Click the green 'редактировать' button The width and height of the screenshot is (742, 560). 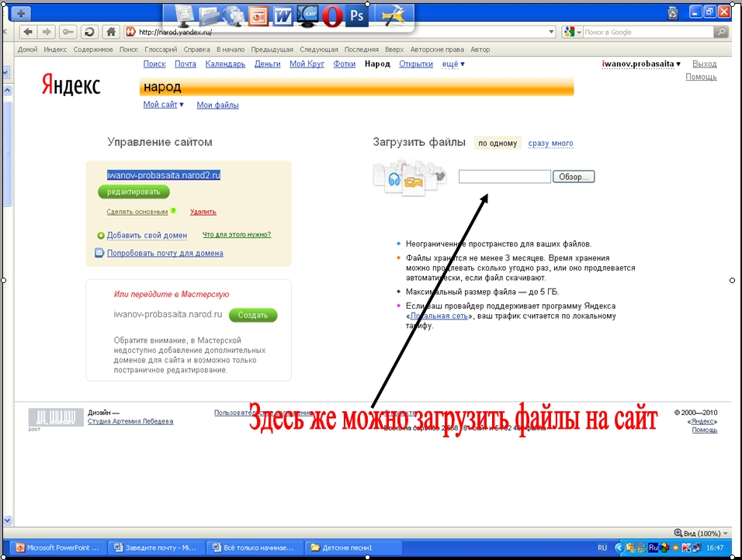tap(133, 192)
